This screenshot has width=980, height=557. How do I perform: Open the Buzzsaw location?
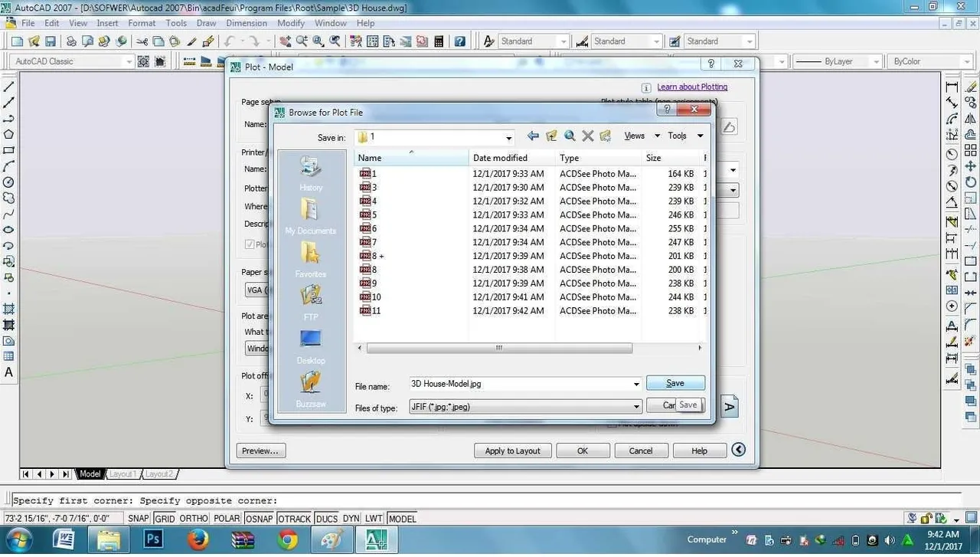311,389
